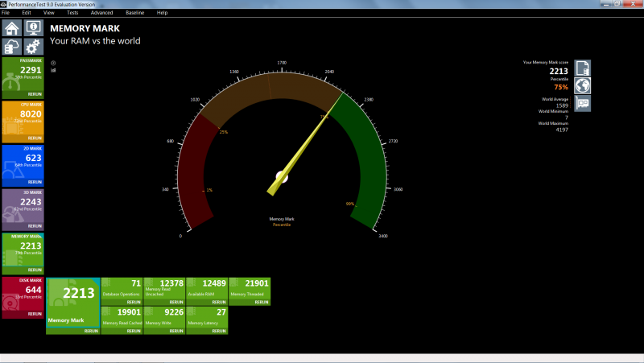644x363 pixels.
Task: Click the small bar chart icon
Action: [x=53, y=70]
